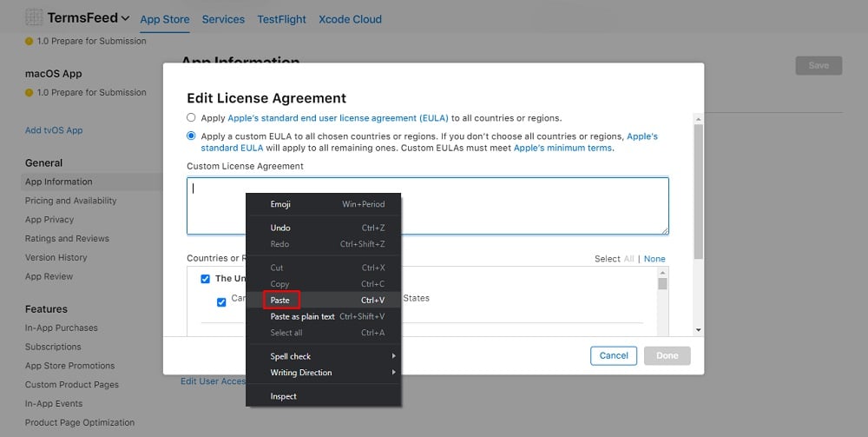The height and width of the screenshot is (437, 868).
Task: Toggle the top countries group checkbox
Action: pyautogui.click(x=206, y=279)
